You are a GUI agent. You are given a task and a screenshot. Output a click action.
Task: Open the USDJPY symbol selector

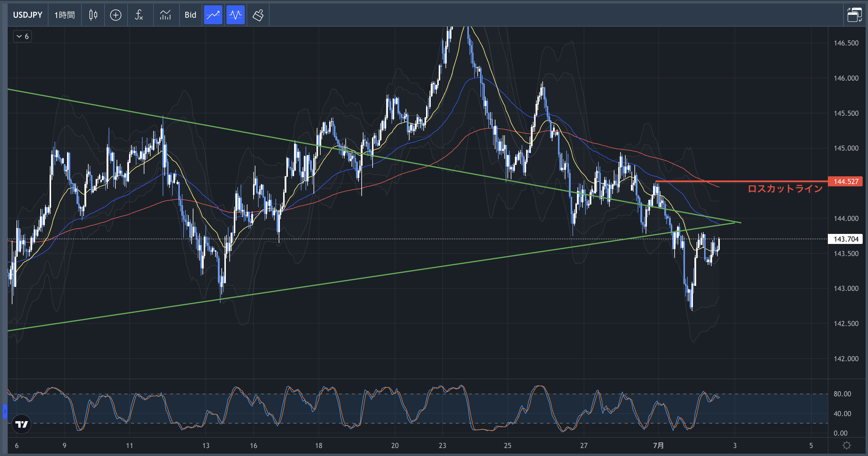28,15
